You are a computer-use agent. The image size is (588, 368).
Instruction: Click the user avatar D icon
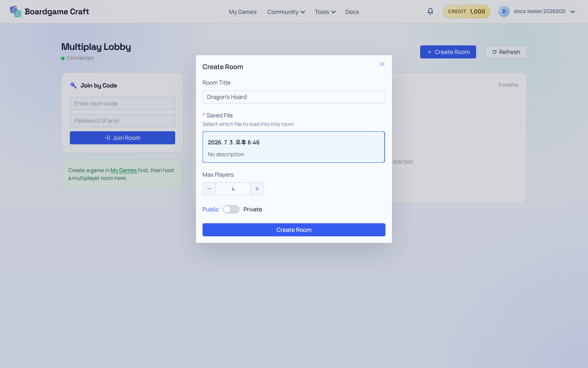point(504,11)
